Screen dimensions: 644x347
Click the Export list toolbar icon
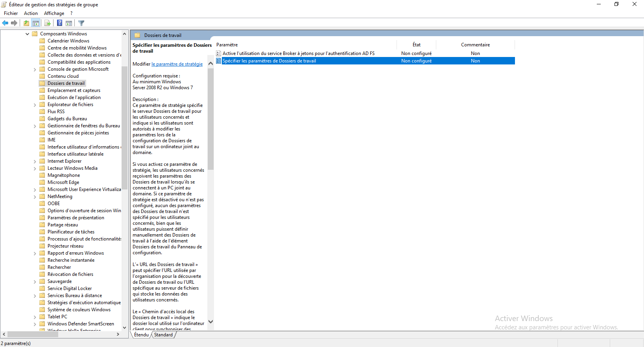(47, 23)
